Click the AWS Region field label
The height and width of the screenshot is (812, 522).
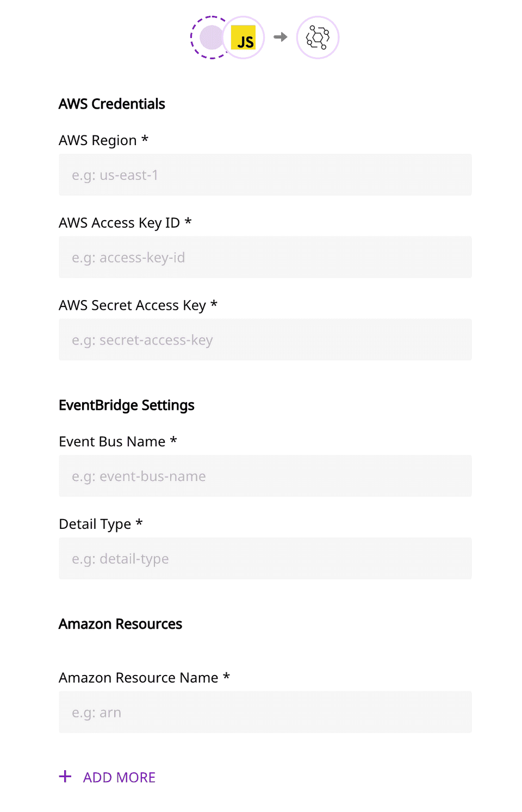98,140
